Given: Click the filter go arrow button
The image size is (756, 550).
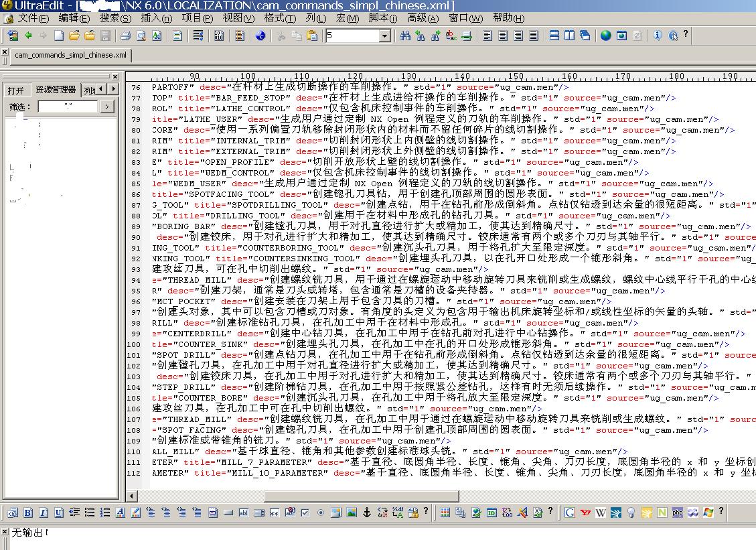Looking at the screenshot, I should (x=107, y=107).
